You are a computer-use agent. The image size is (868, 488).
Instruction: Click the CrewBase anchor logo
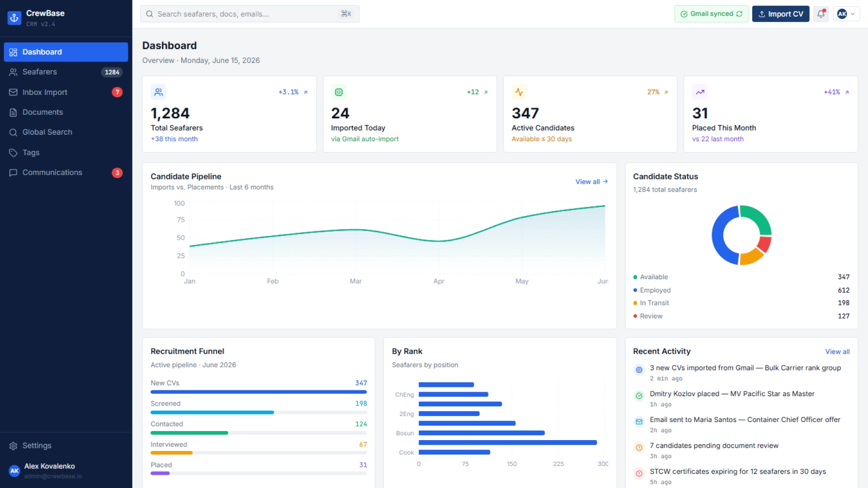point(14,18)
